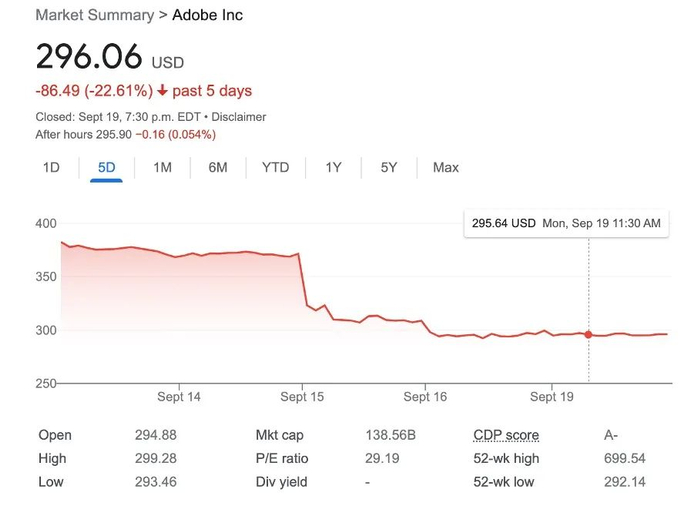Screen dimensions: 700x516
Task: Select the 1D time range tab
Action: 51,167
